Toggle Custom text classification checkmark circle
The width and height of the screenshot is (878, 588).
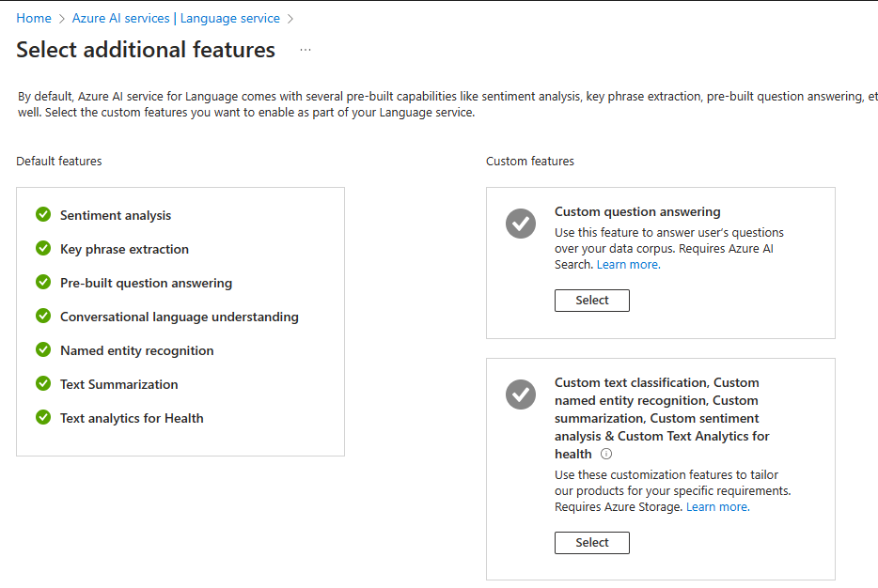pos(521,395)
